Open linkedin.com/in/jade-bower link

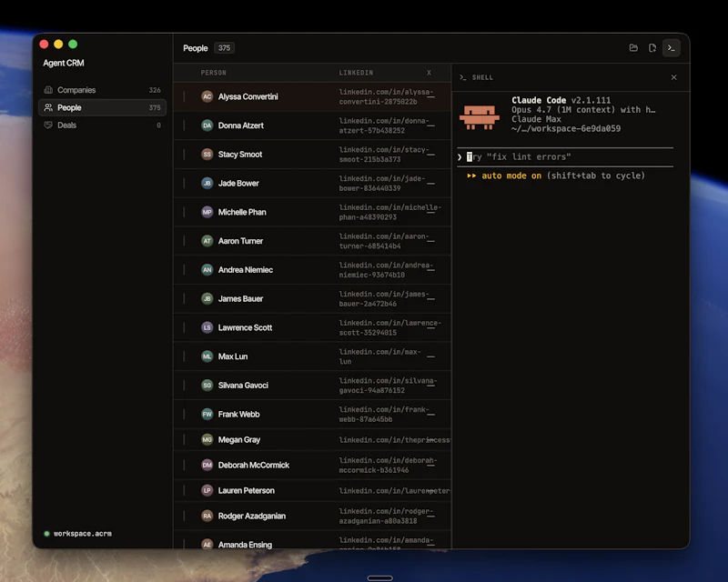(381, 184)
